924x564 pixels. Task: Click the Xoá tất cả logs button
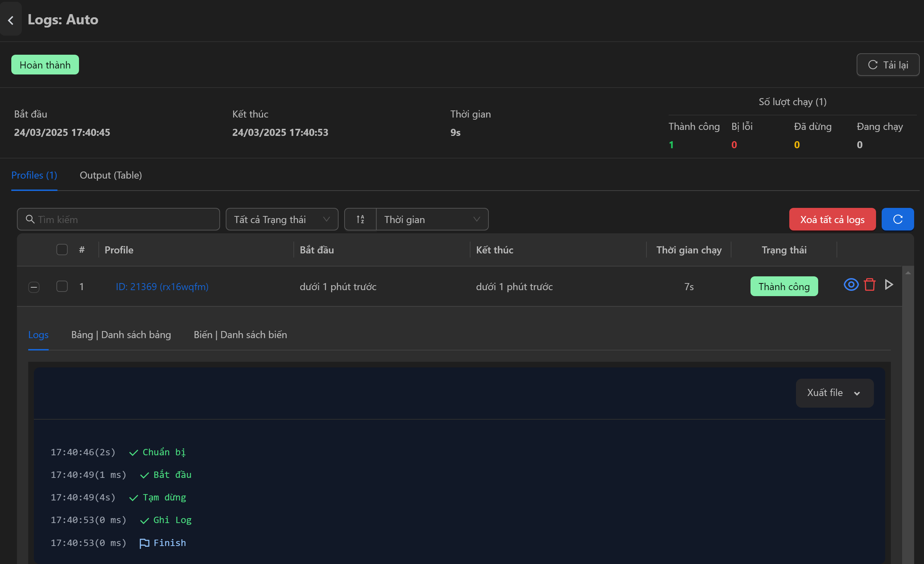(x=832, y=219)
